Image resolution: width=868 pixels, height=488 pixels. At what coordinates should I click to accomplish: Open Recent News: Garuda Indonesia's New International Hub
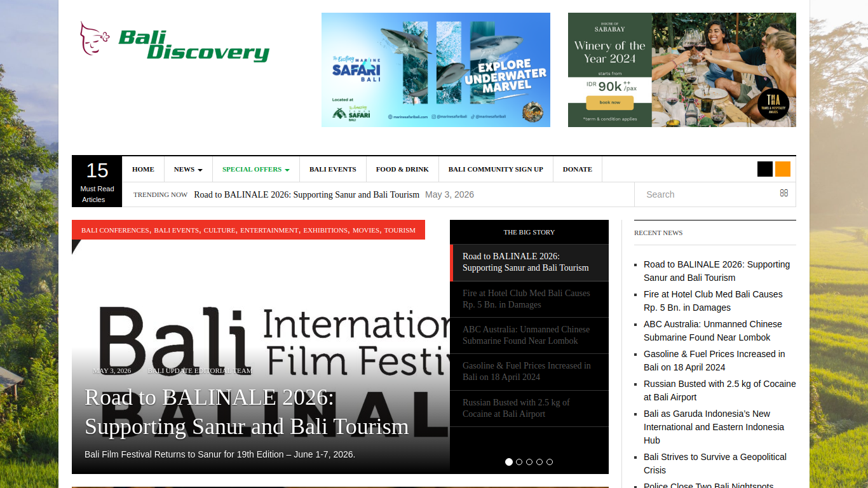point(714,427)
